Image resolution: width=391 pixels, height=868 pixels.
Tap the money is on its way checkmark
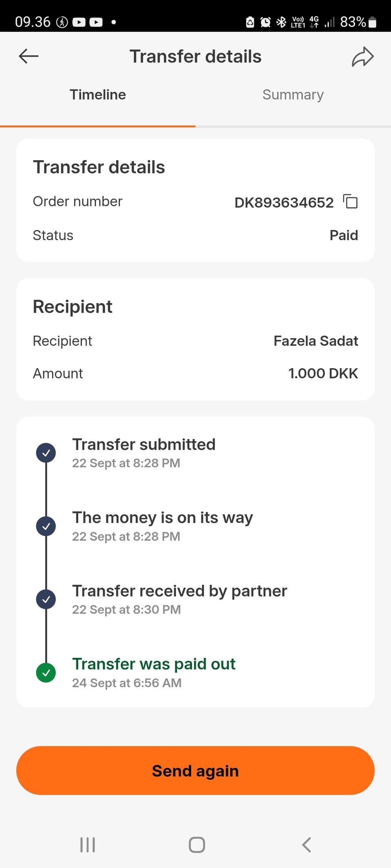coord(46,526)
